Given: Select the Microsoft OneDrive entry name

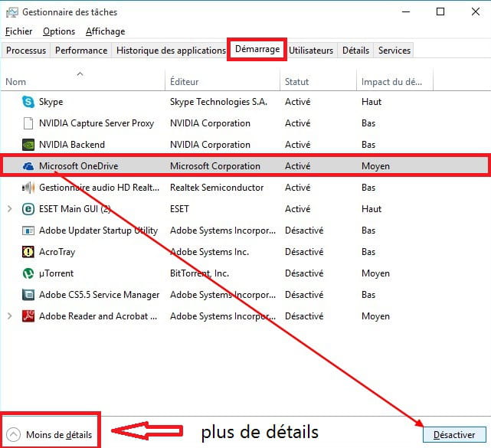Looking at the screenshot, I should pyautogui.click(x=79, y=166).
